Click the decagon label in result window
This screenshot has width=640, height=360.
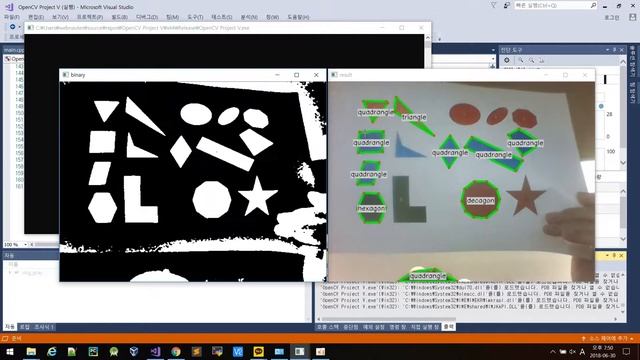coord(480,201)
